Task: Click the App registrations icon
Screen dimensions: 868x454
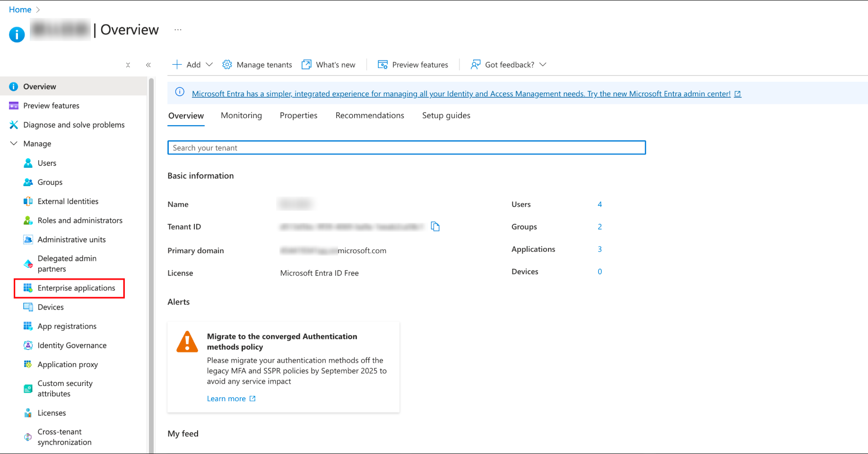Action: coord(28,326)
